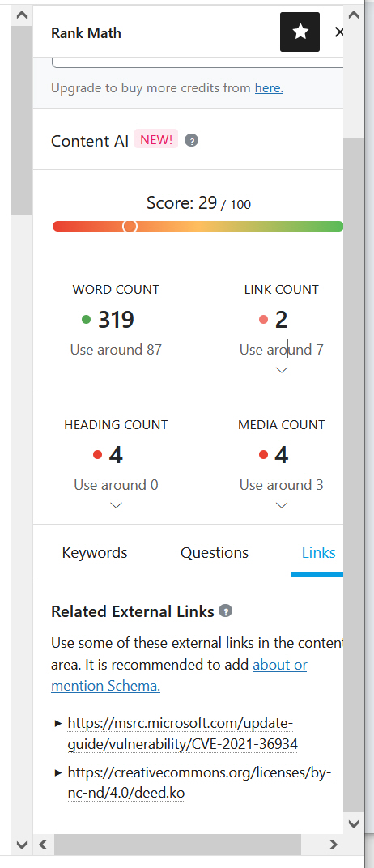Click the Heading Count value 4
Image resolution: width=374 pixels, height=868 pixels.
(x=116, y=454)
